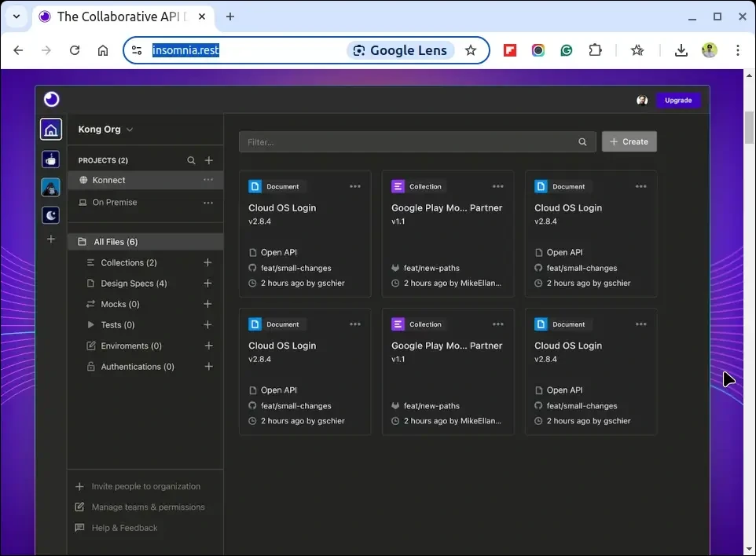Open options of second-row right Cloud OS Login card
Image resolution: width=756 pixels, height=556 pixels.
point(640,324)
